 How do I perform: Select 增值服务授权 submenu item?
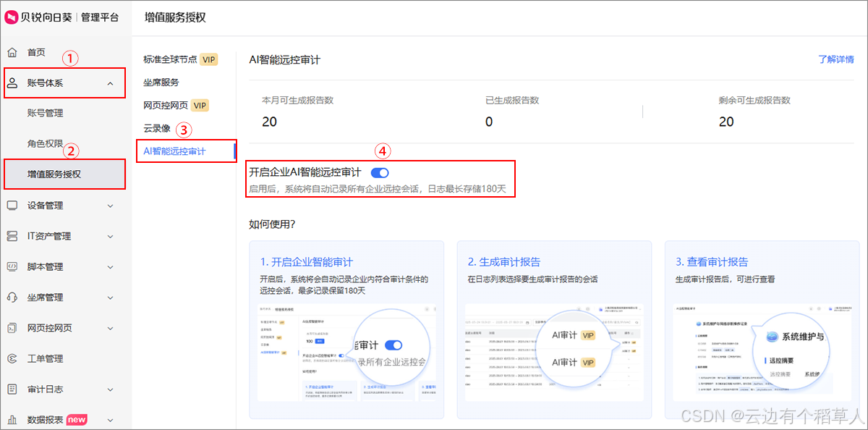tap(66, 174)
